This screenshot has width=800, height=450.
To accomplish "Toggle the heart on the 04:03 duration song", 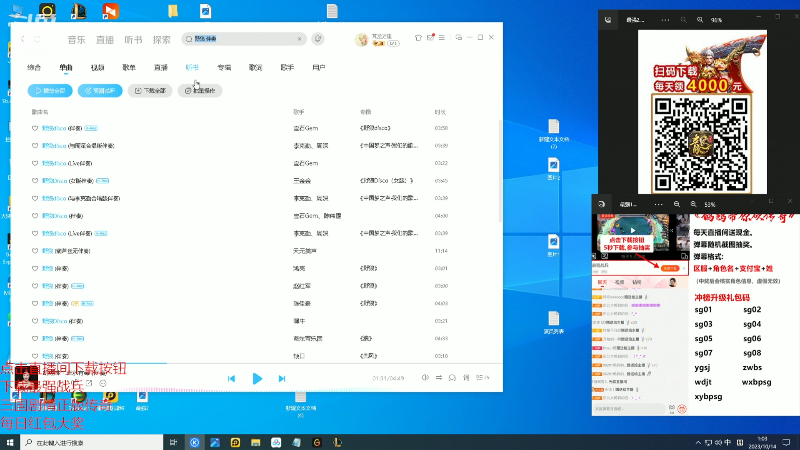I will pos(35,303).
